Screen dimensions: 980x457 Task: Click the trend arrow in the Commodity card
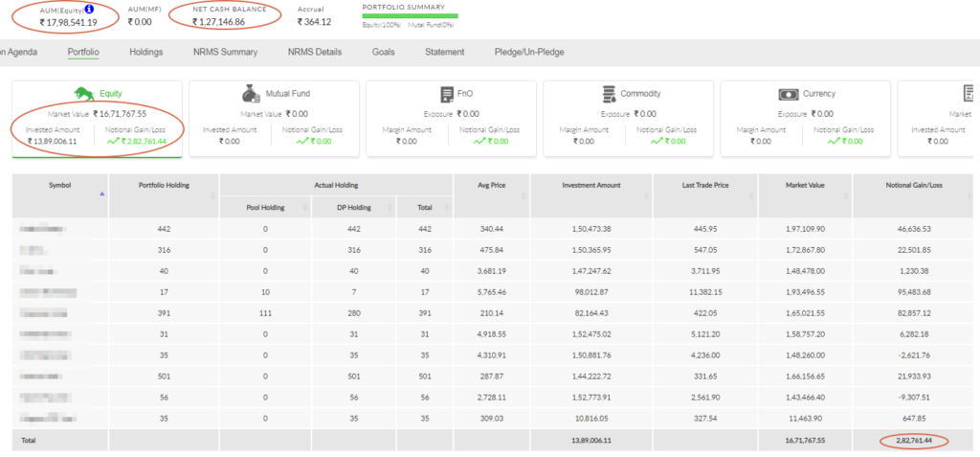pos(657,141)
